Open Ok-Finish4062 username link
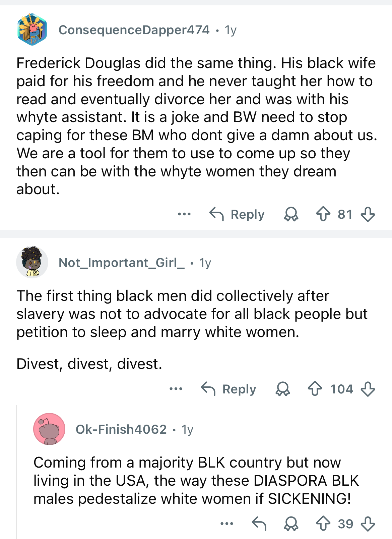 (121, 429)
